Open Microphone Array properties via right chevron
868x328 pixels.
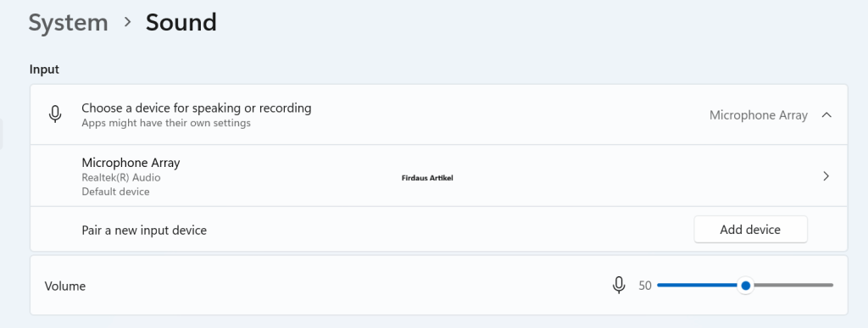click(826, 176)
